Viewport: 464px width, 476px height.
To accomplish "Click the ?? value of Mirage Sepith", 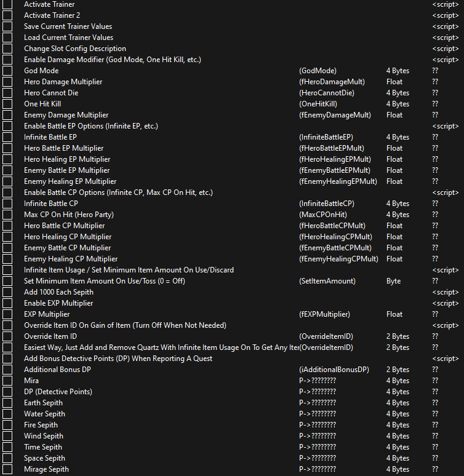I will (x=435, y=469).
